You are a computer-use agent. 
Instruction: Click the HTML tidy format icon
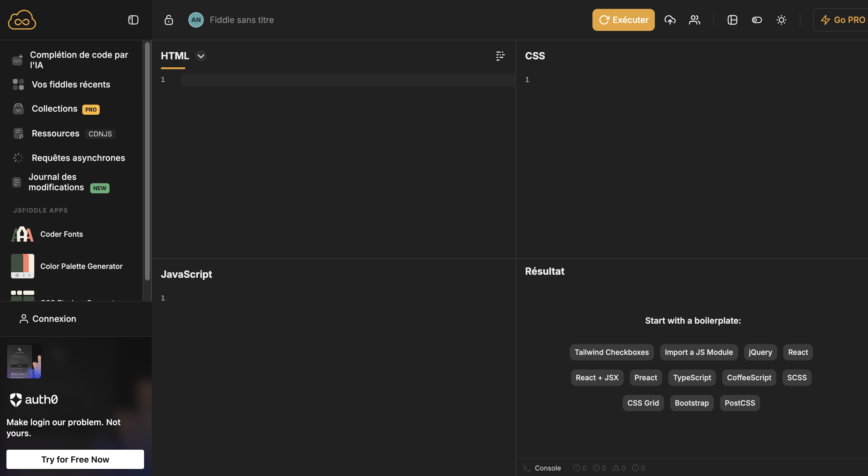500,56
